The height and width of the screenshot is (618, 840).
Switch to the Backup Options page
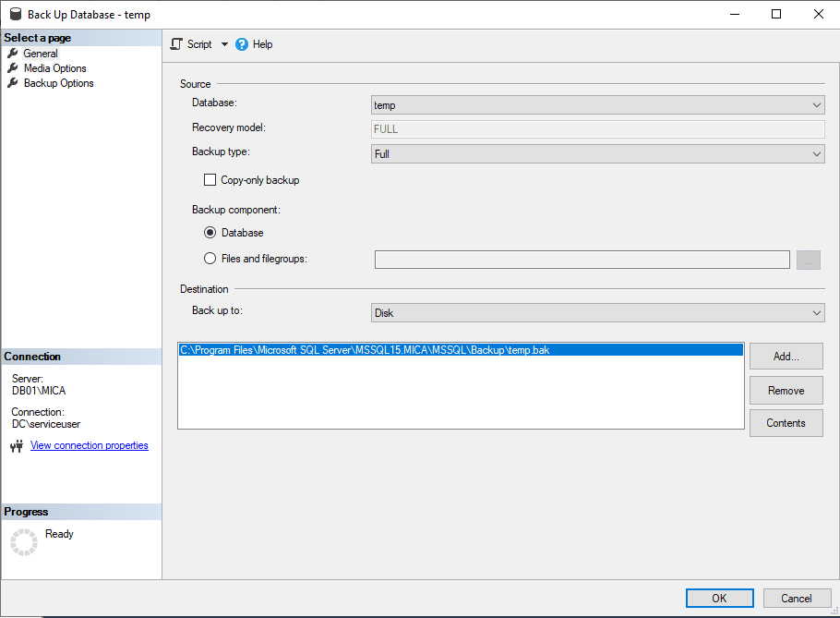click(58, 83)
